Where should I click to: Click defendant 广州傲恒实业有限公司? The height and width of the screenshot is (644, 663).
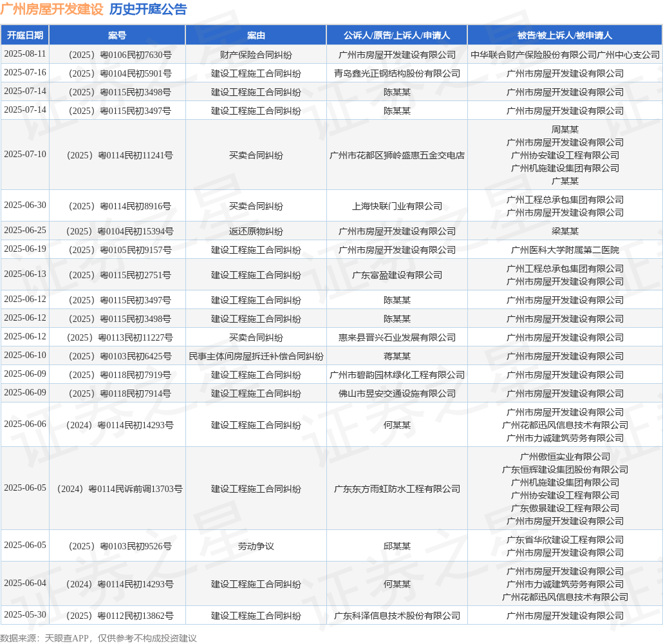point(565,457)
